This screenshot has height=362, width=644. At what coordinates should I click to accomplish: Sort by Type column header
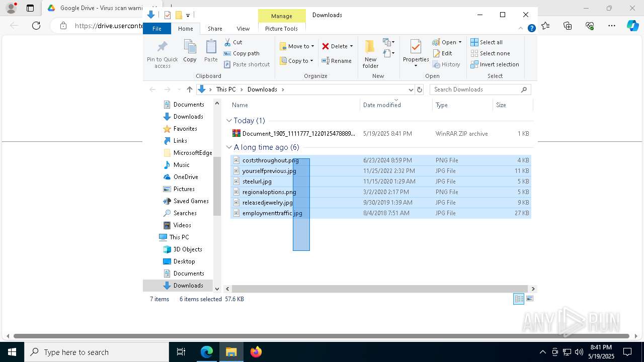pos(462,105)
